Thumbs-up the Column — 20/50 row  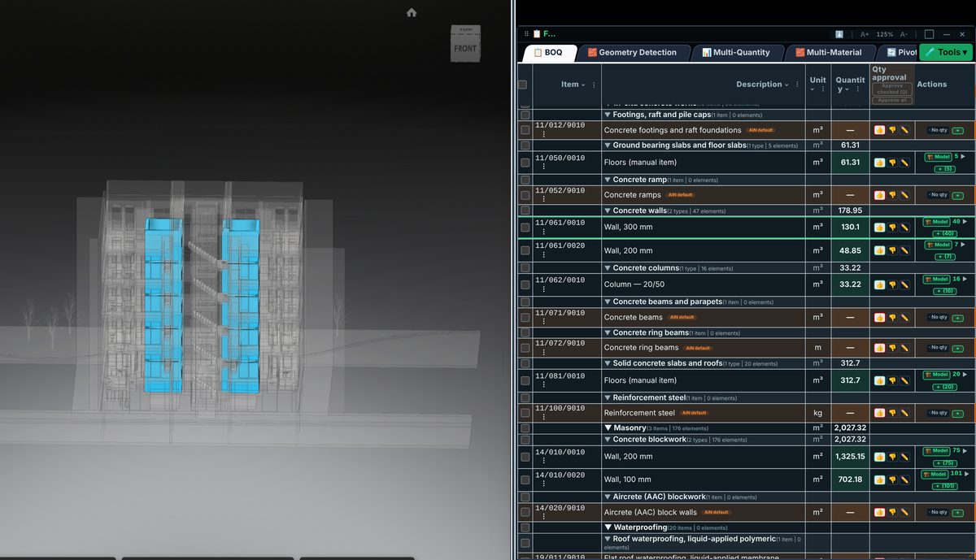click(879, 284)
